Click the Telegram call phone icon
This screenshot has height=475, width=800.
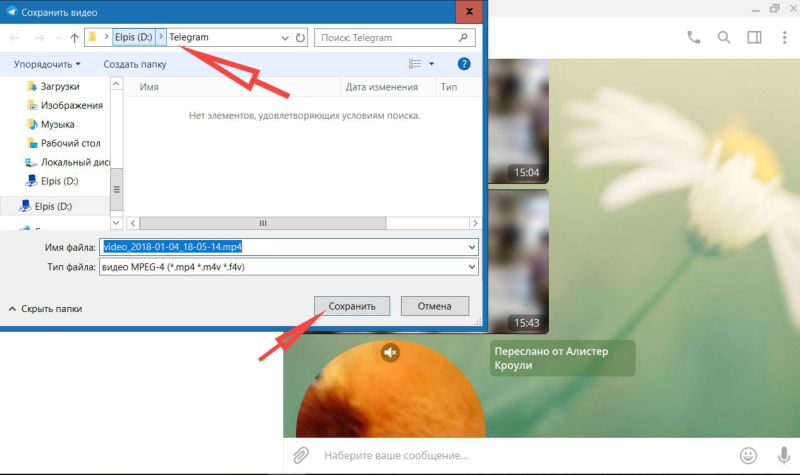[693, 37]
